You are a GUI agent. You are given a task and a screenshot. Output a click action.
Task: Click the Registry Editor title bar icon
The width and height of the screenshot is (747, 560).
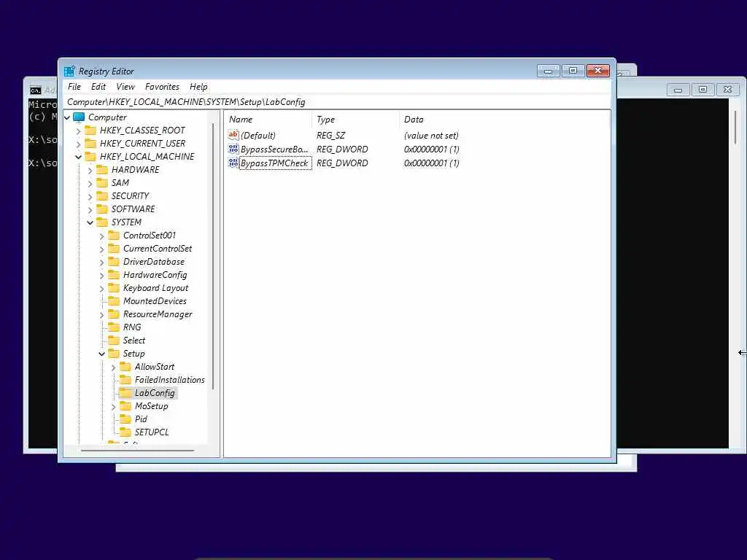[x=69, y=71]
